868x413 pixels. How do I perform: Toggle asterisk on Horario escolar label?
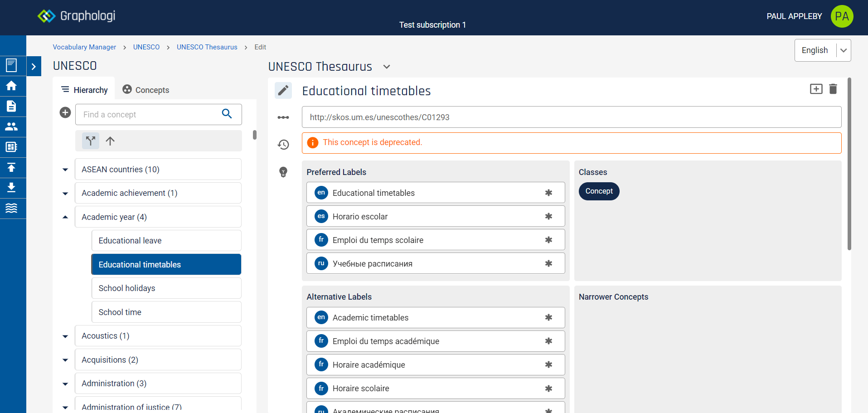(x=548, y=216)
